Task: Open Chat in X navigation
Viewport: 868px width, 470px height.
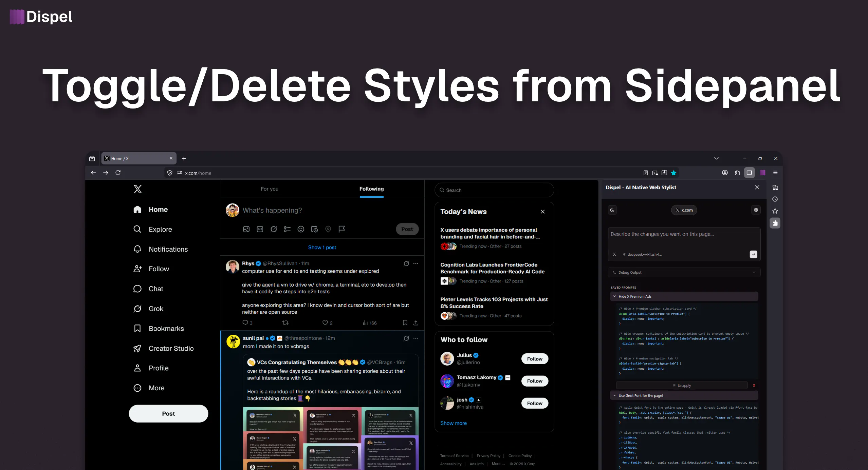Action: click(x=148, y=289)
